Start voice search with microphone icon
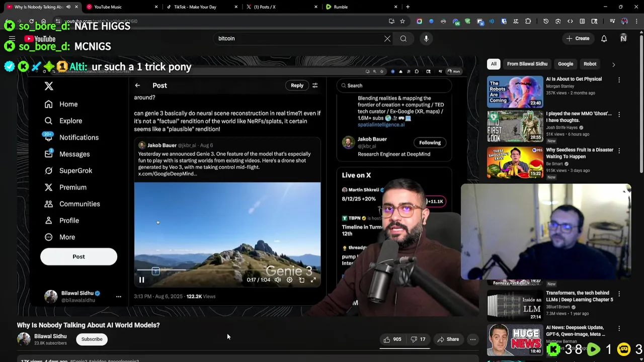Image resolution: width=644 pixels, height=362 pixels. (426, 38)
